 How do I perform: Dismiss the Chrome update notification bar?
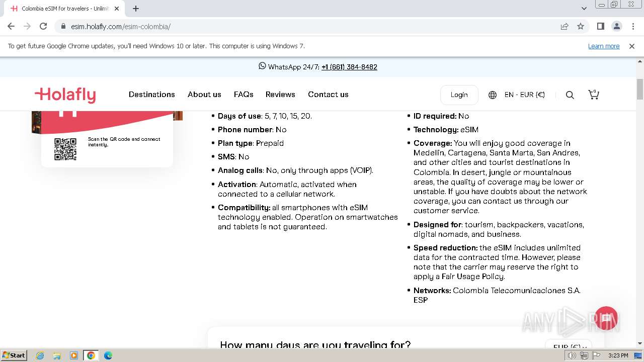(632, 46)
